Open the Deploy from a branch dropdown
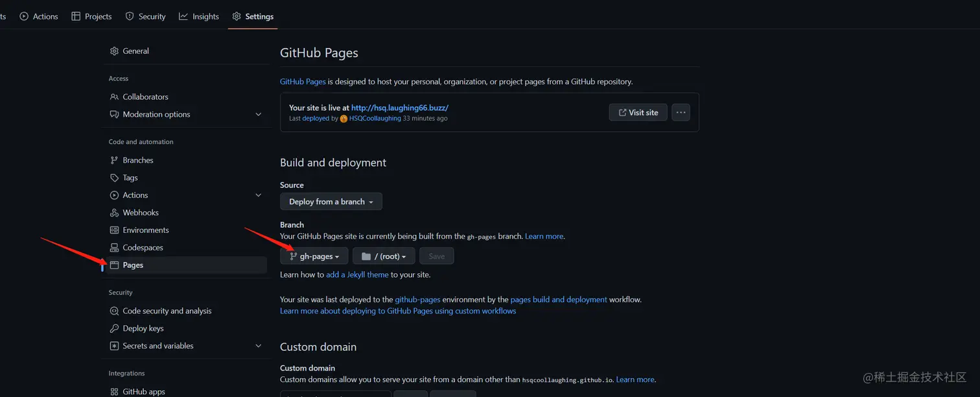The width and height of the screenshot is (980, 397). tap(331, 202)
